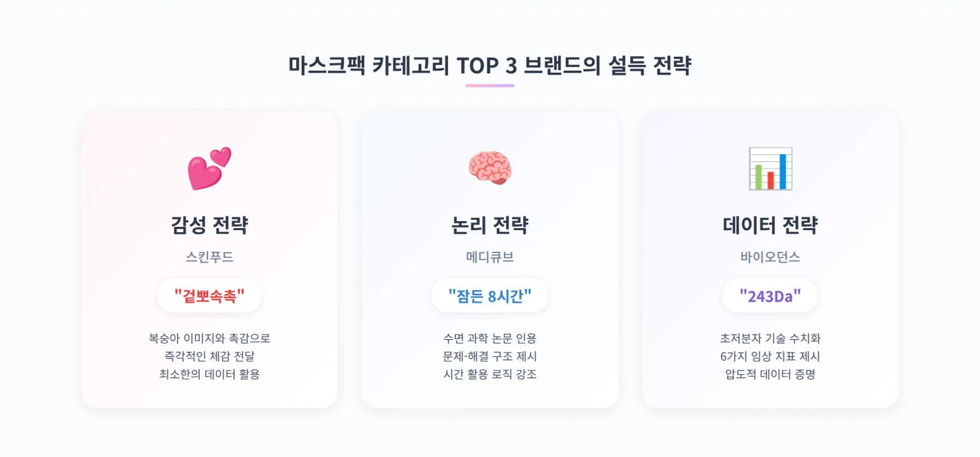980x457 pixels.
Task: Click the gradient underline below the title
Action: pyautogui.click(x=489, y=85)
